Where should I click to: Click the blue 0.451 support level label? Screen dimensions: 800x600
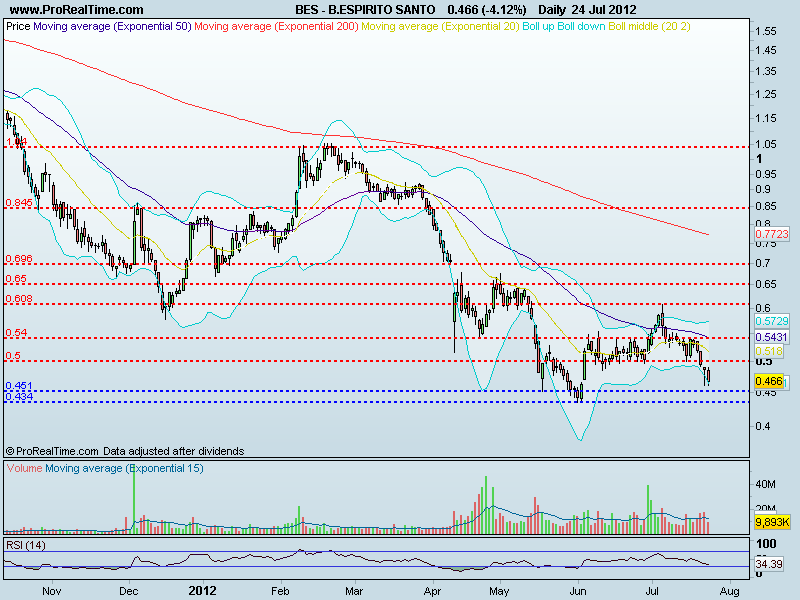19,386
